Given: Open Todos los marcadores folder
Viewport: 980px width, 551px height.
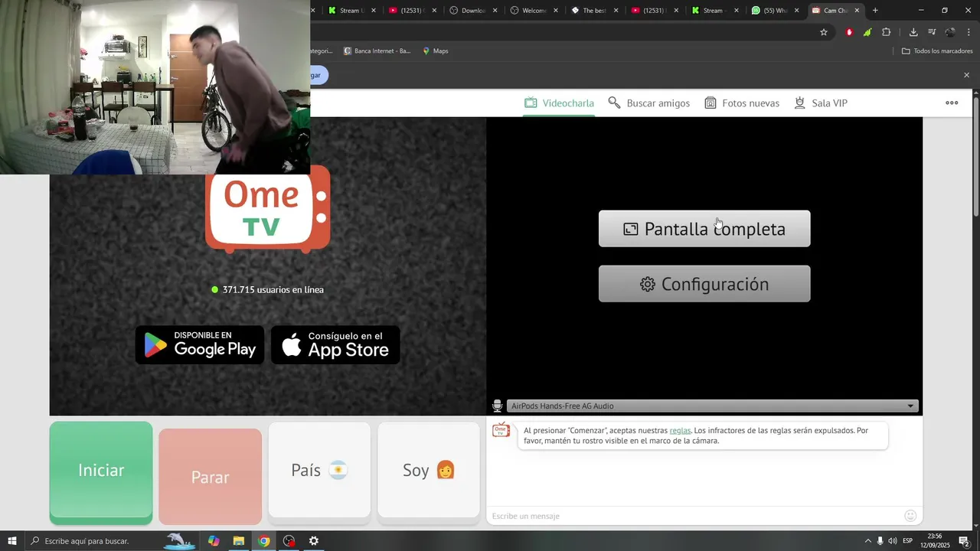Looking at the screenshot, I should click(x=937, y=51).
